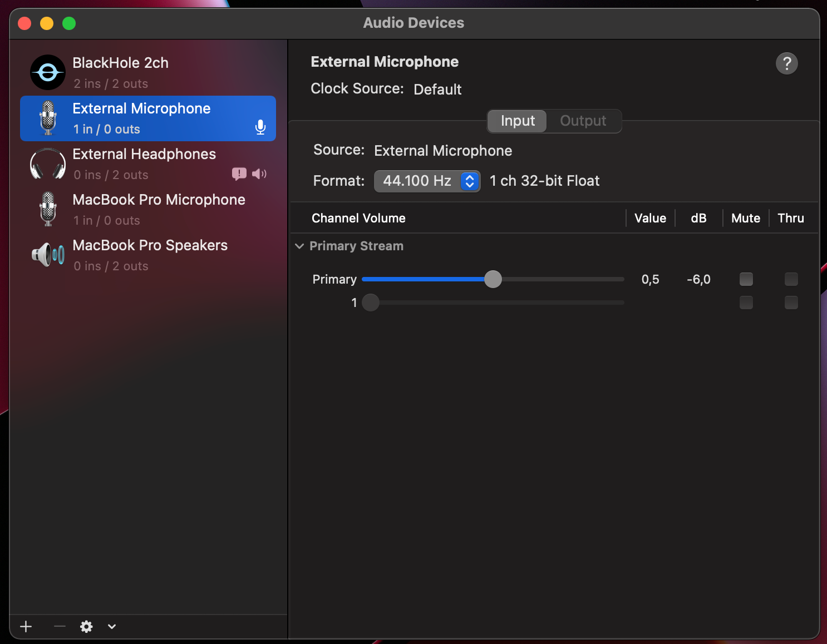Viewport: 827px width, 644px height.
Task: Click the alert sound badge on External Headphones
Action: pyautogui.click(x=239, y=174)
